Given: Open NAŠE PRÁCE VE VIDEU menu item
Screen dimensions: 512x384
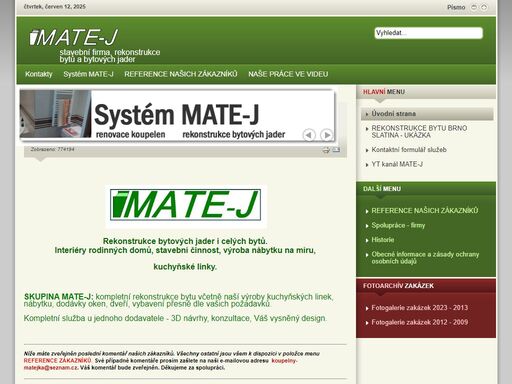Looking at the screenshot, I should pos(288,74).
